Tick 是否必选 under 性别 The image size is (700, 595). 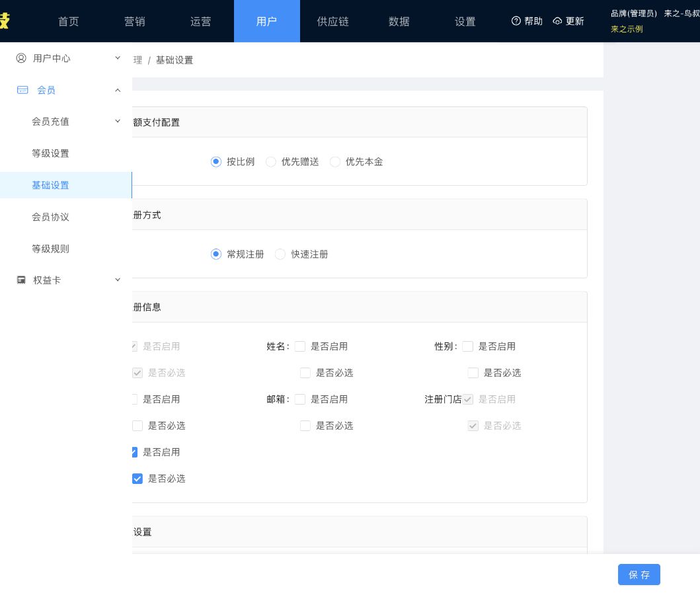click(x=473, y=373)
